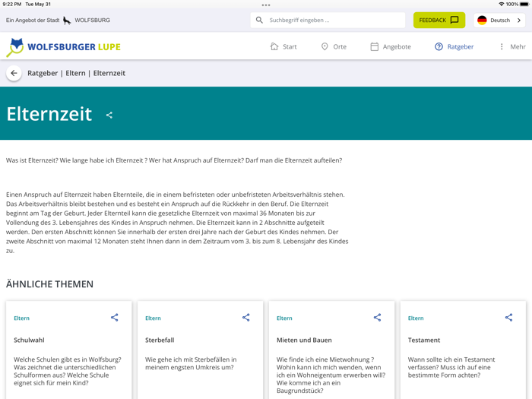The image size is (532, 399).
Task: Open the Angebote tab label
Action: [x=397, y=47]
